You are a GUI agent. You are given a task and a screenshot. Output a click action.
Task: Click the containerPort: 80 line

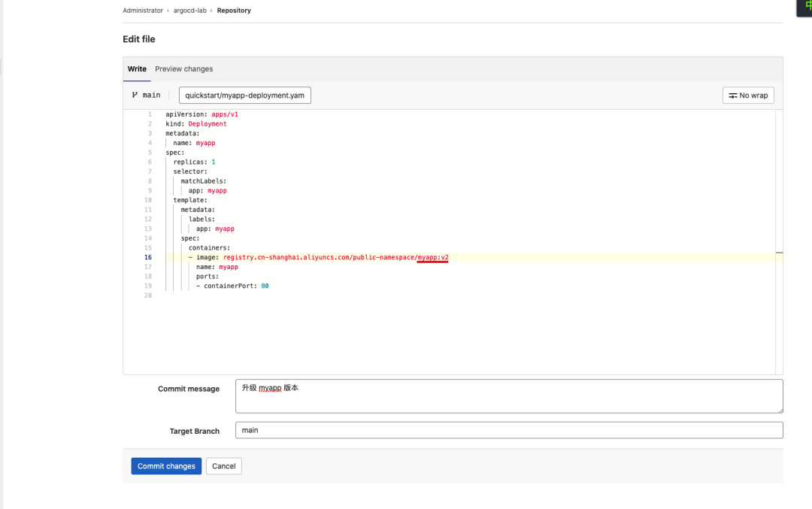pyautogui.click(x=233, y=286)
